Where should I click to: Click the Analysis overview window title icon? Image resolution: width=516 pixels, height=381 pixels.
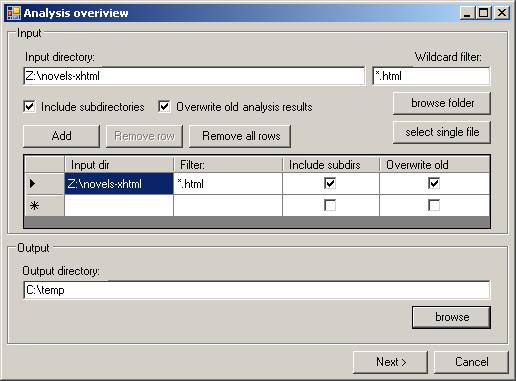14,13
